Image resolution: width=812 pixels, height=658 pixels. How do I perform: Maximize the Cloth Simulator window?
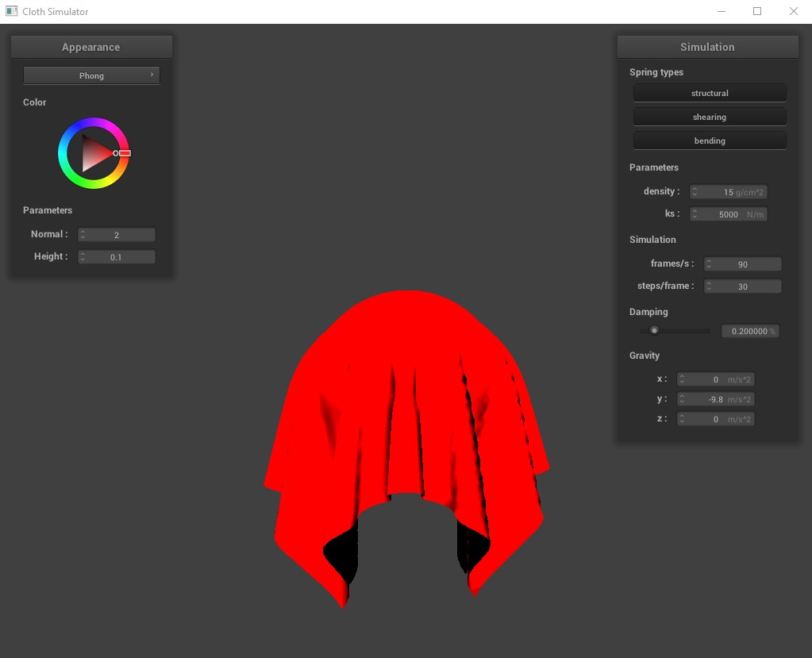(757, 11)
